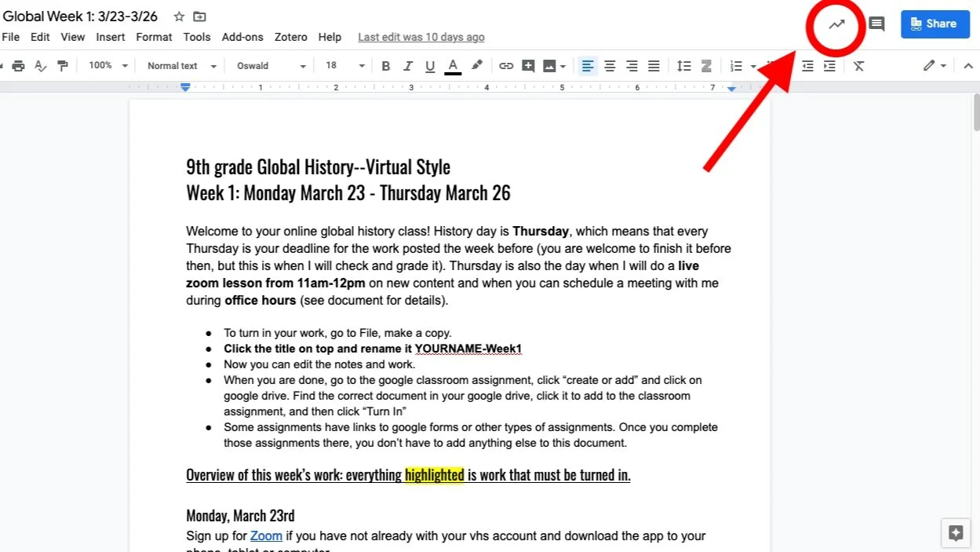Click the 'Monday, March 23rd' heading
Viewport: 980px width, 552px height.
tap(240, 516)
